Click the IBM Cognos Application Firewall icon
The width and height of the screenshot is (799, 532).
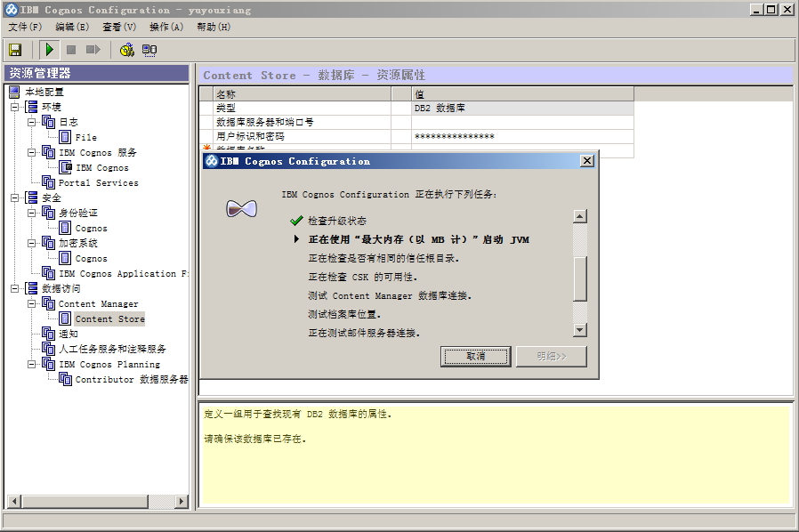point(48,273)
